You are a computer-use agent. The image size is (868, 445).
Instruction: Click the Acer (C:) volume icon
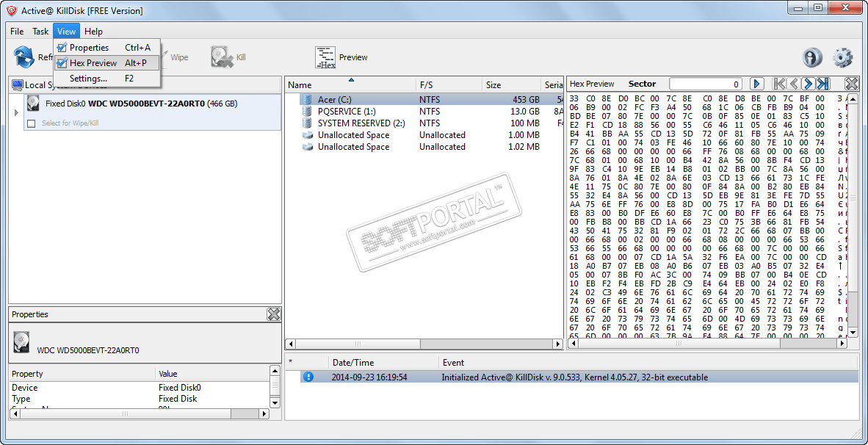(x=306, y=100)
